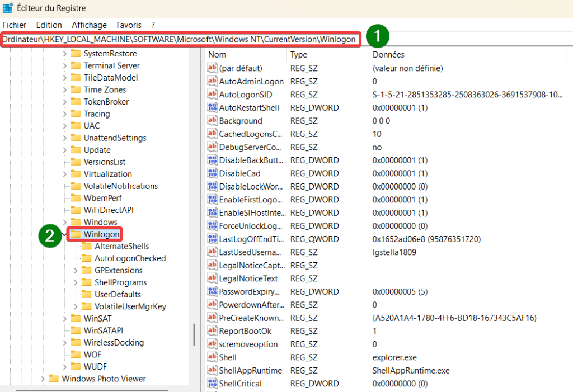Expand the UnattendSettings key
Viewport: 573px width, 392px height.
coord(65,138)
